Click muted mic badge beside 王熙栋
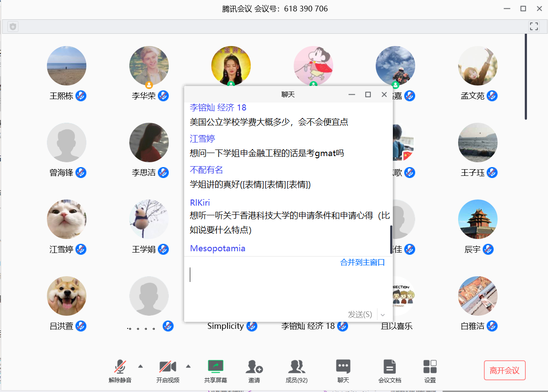548x392 pixels. click(81, 96)
